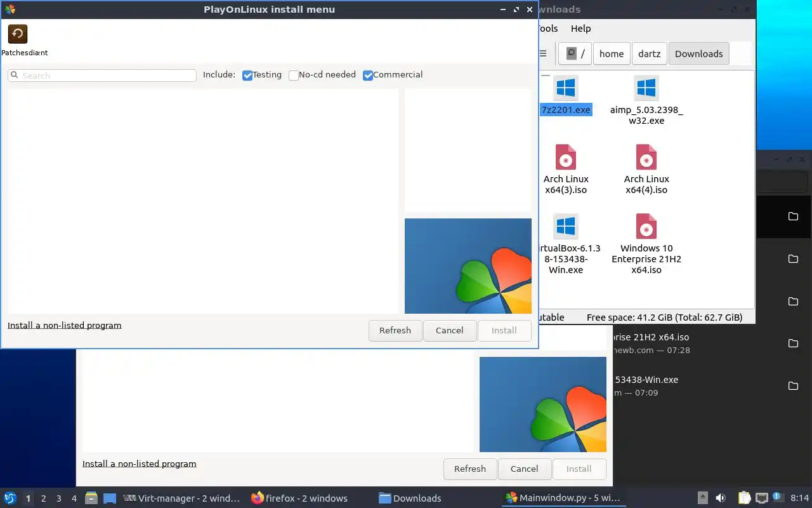The width and height of the screenshot is (812, 508).
Task: Click Refresh in front install menu
Action: point(395,330)
